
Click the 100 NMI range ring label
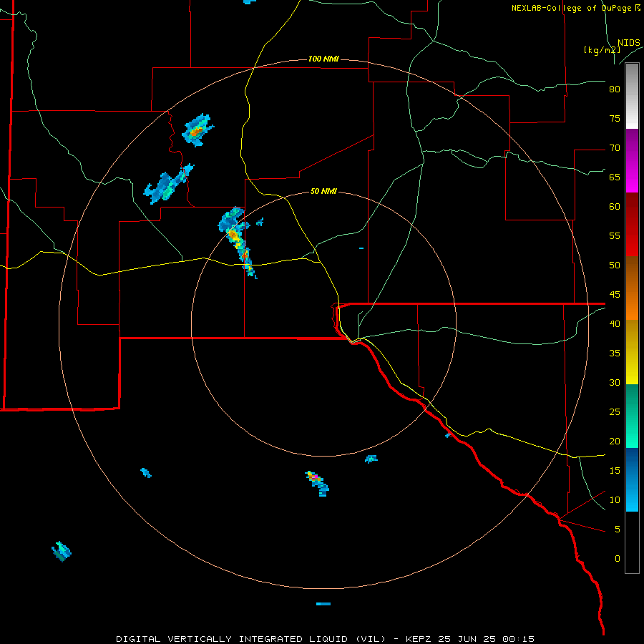pyautogui.click(x=323, y=59)
